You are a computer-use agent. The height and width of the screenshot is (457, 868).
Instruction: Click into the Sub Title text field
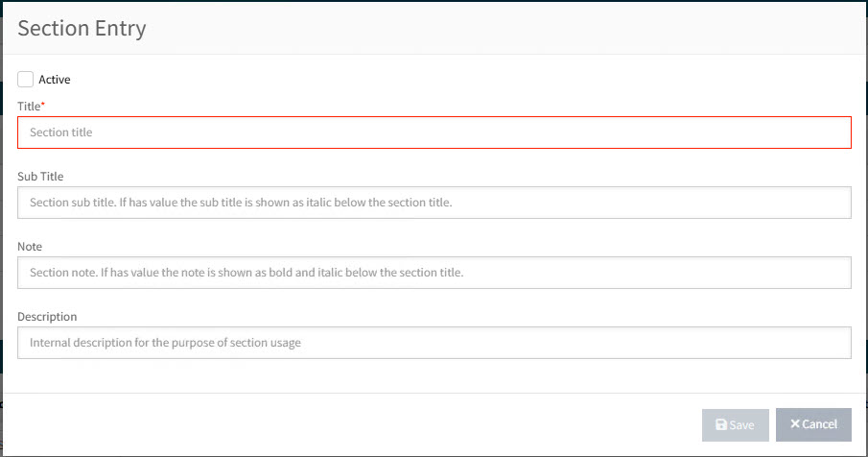[434, 203]
